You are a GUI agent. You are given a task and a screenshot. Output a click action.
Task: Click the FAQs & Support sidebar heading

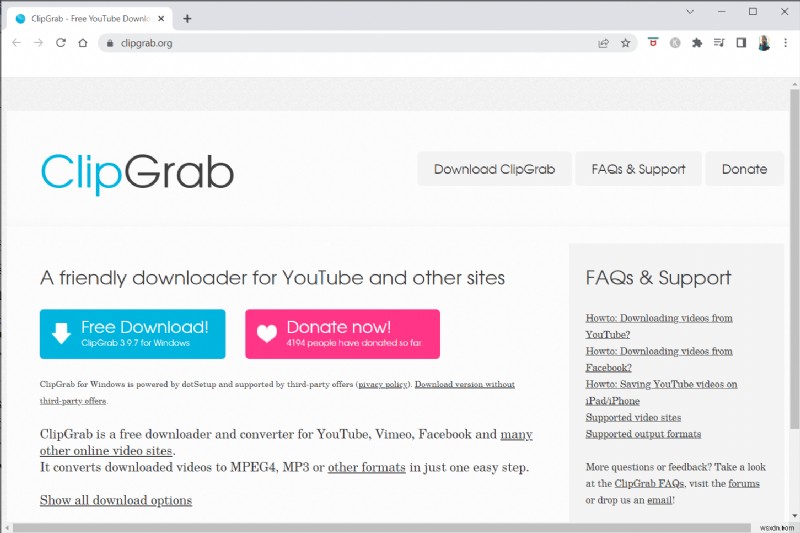pyautogui.click(x=658, y=278)
